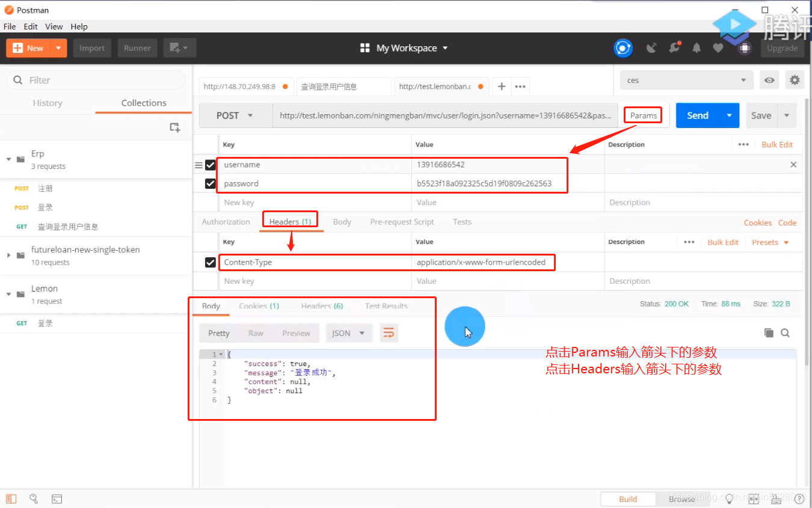Image resolution: width=812 pixels, height=508 pixels.
Task: Click the satellite interceptor icon
Action: pos(651,48)
